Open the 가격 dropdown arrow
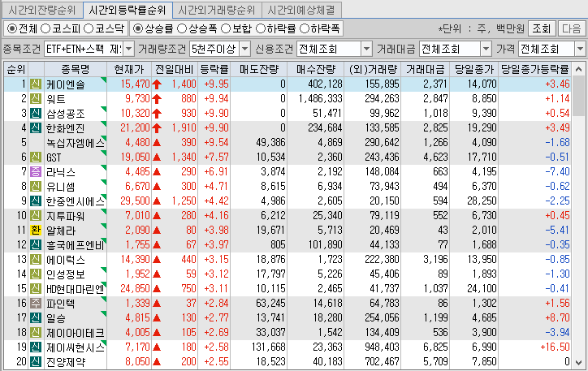Viewport: 588px width, 371px height. [x=580, y=49]
